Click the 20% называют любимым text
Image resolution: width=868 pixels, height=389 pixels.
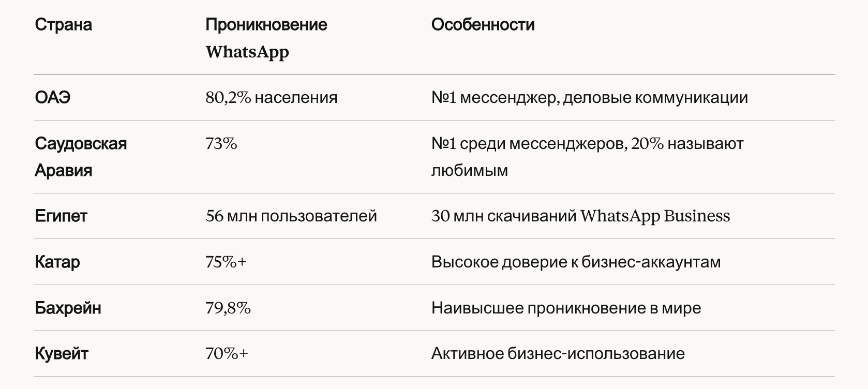coord(587,156)
